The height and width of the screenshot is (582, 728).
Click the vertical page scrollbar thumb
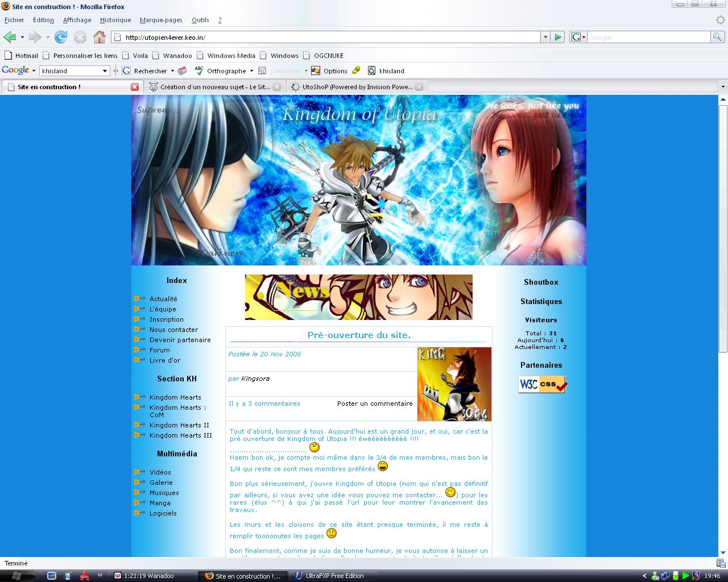pos(723,228)
